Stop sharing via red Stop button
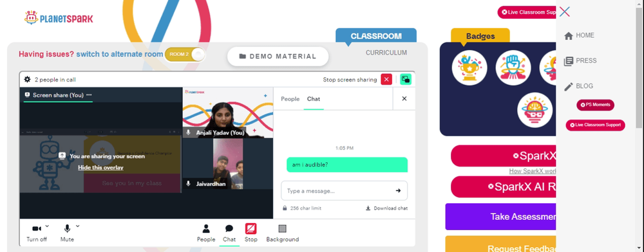644x252 pixels. pos(251,233)
